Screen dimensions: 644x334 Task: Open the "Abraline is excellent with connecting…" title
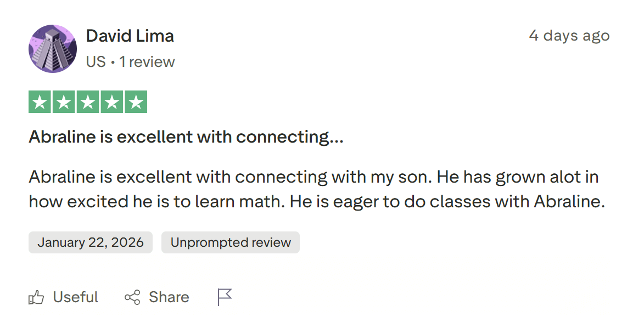click(186, 137)
